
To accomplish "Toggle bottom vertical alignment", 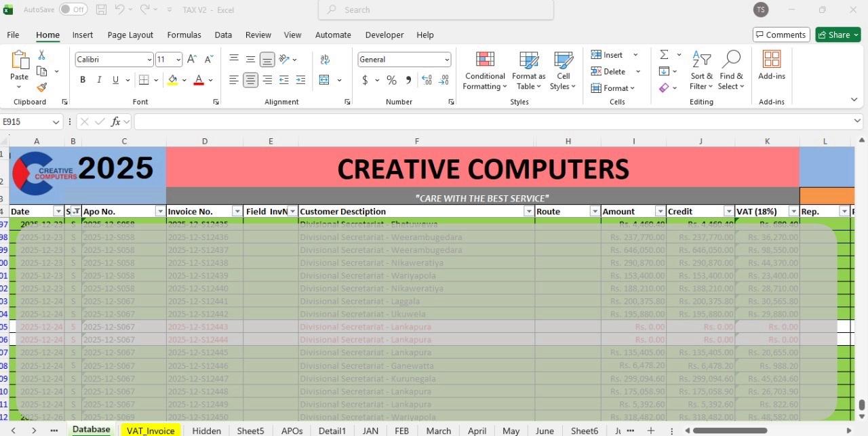I will coord(267,60).
